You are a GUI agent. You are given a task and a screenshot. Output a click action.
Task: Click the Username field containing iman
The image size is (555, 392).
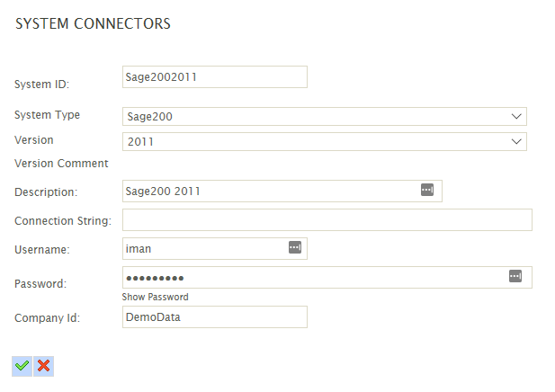coord(203,248)
